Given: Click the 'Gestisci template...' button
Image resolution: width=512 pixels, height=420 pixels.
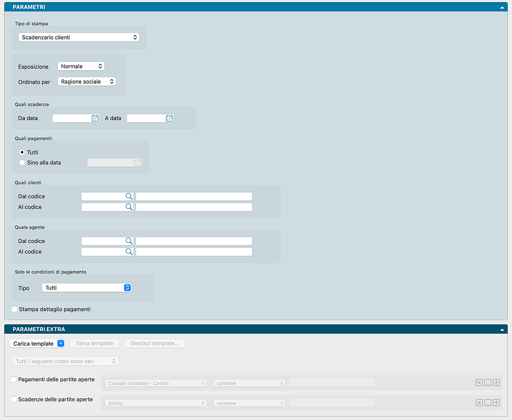Looking at the screenshot, I should pyautogui.click(x=154, y=343).
